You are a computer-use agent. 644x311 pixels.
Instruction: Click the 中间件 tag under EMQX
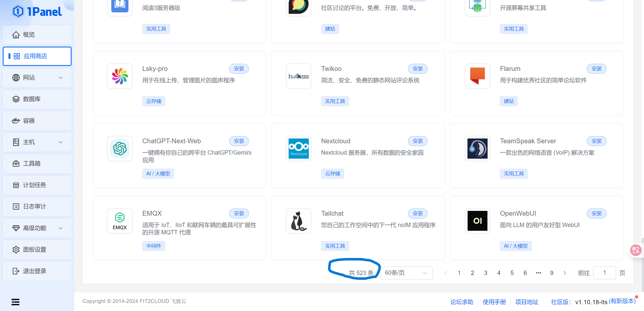click(x=154, y=246)
